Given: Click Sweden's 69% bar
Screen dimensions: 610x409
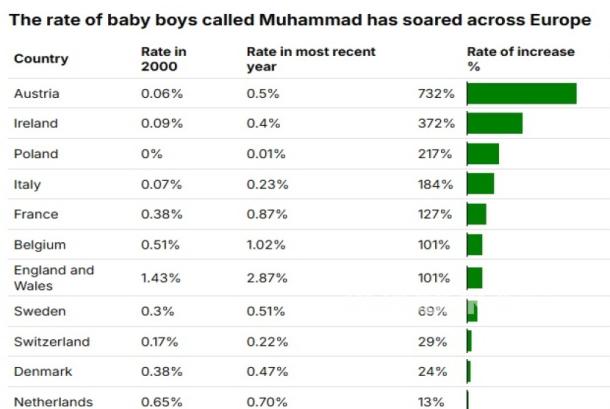Looking at the screenshot, I should pyautogui.click(x=472, y=311).
